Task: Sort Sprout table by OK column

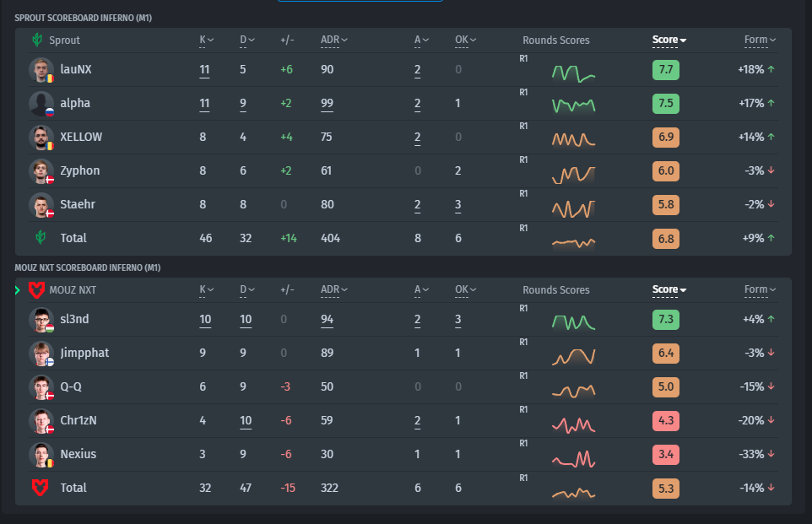Action: click(x=466, y=40)
